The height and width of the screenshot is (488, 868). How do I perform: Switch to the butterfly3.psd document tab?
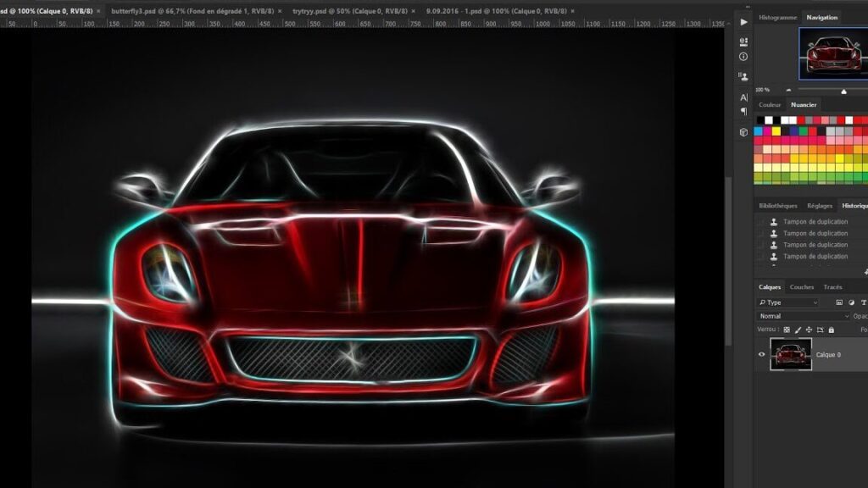coord(192,11)
